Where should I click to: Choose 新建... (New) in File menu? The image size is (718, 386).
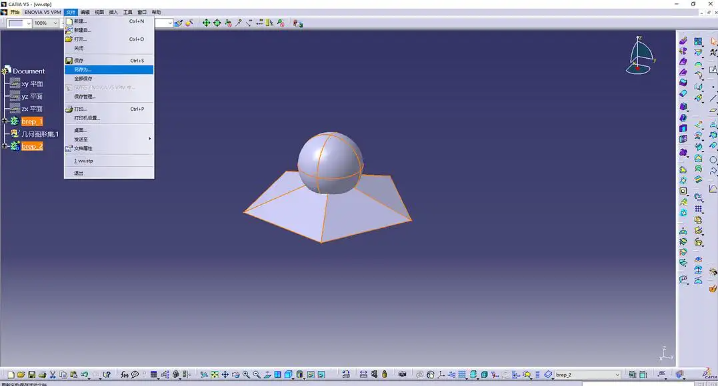(109, 21)
